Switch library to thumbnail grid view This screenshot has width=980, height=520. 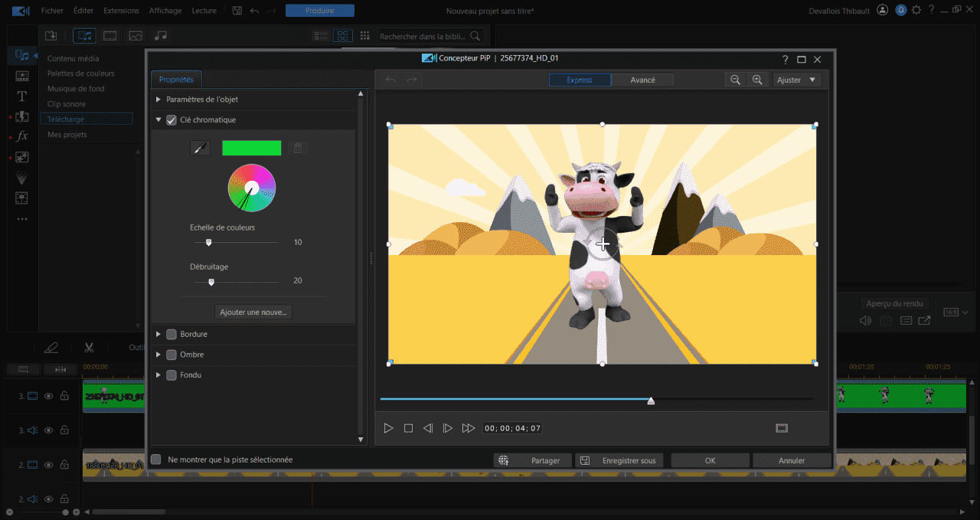(x=342, y=36)
